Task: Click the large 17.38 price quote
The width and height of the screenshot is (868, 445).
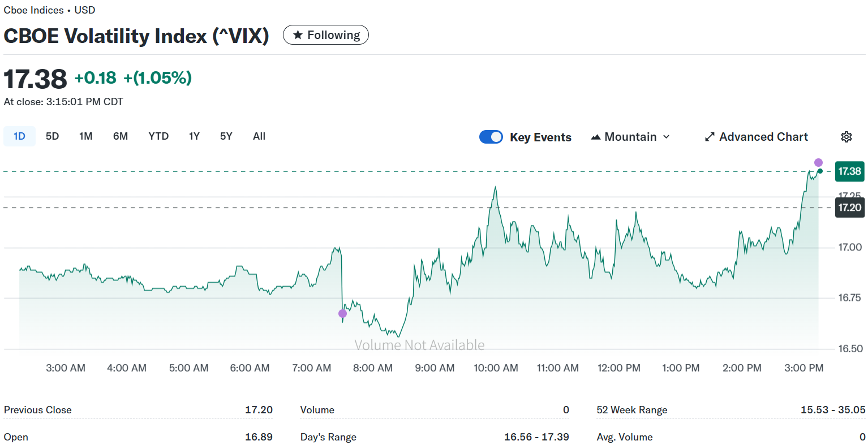Action: coord(36,79)
